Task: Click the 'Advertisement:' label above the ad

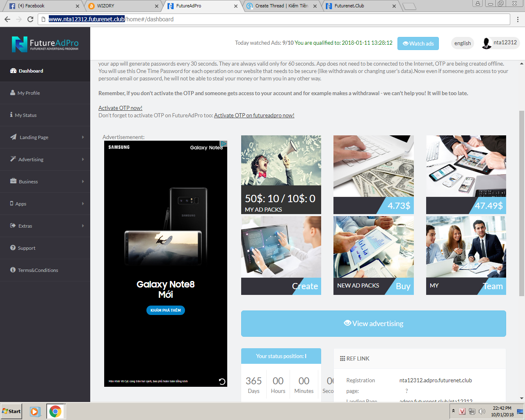Action: pyautogui.click(x=123, y=137)
